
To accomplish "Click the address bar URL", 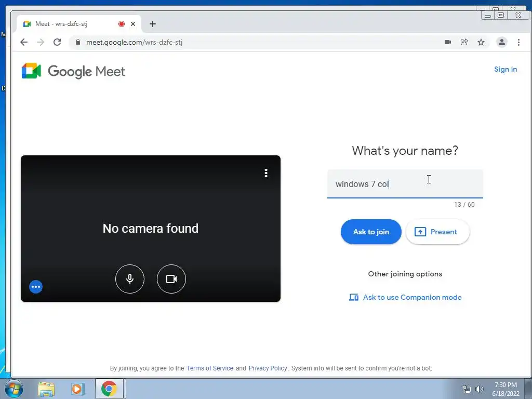I will 134,42.
